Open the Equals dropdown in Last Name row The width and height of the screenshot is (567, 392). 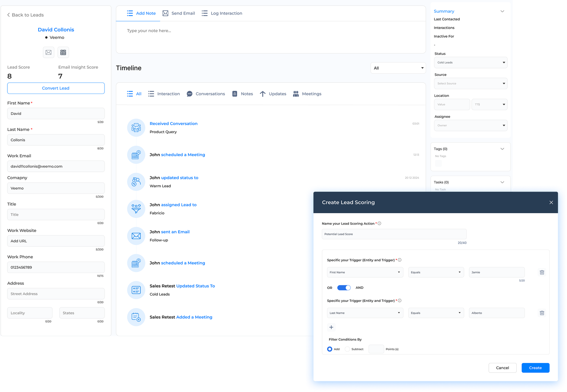(436, 313)
